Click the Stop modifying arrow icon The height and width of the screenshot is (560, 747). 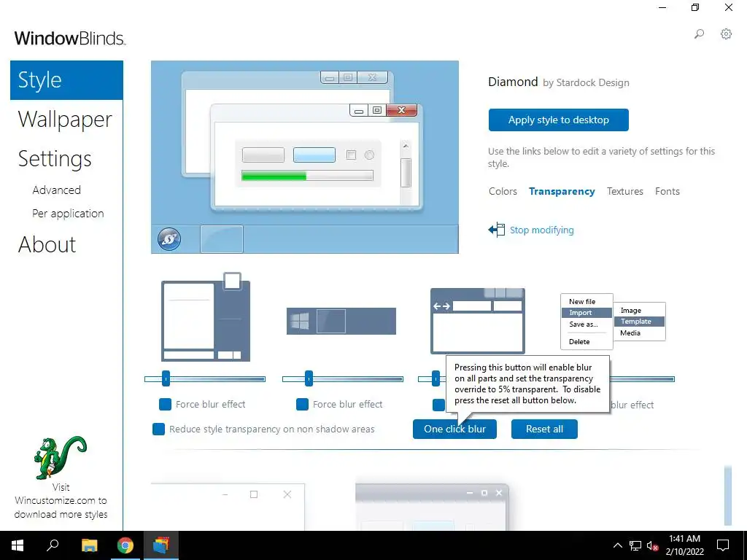(496, 230)
